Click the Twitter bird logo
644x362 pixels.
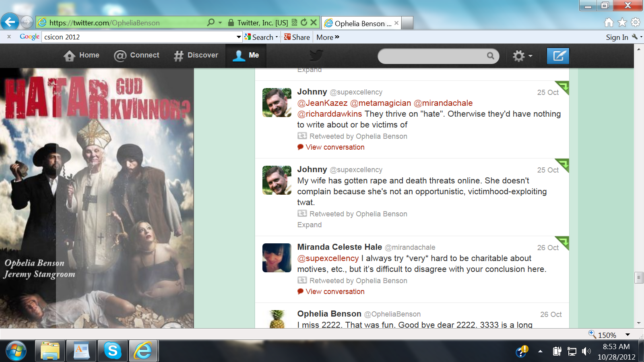coord(316,56)
